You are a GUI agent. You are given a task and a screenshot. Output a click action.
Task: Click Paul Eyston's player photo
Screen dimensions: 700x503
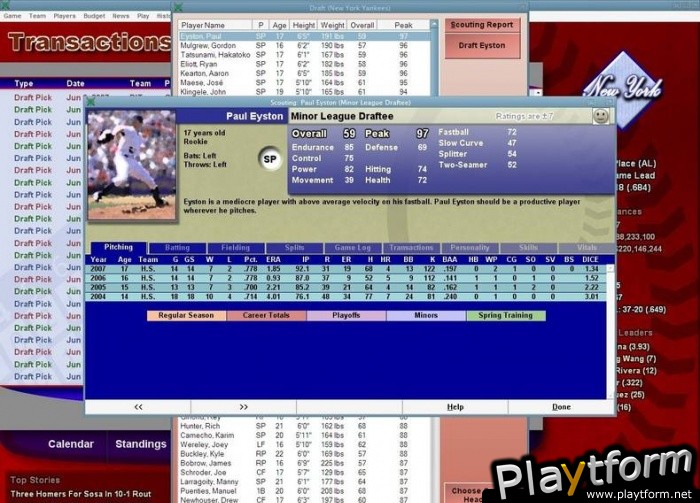[x=132, y=165]
